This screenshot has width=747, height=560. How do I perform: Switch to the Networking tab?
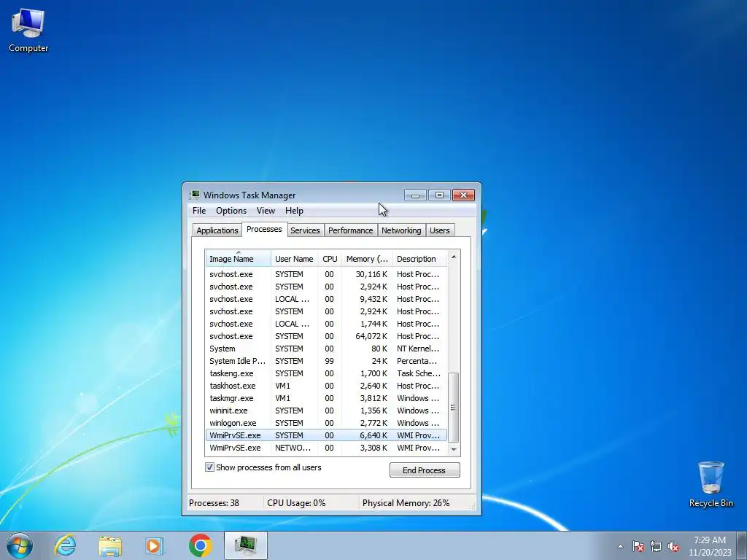tap(401, 230)
